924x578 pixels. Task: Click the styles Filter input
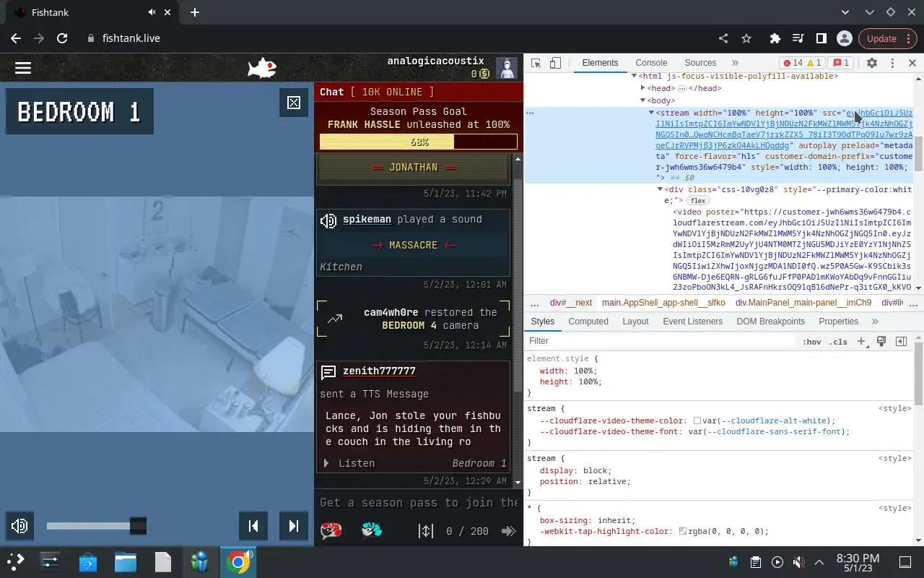(x=661, y=341)
